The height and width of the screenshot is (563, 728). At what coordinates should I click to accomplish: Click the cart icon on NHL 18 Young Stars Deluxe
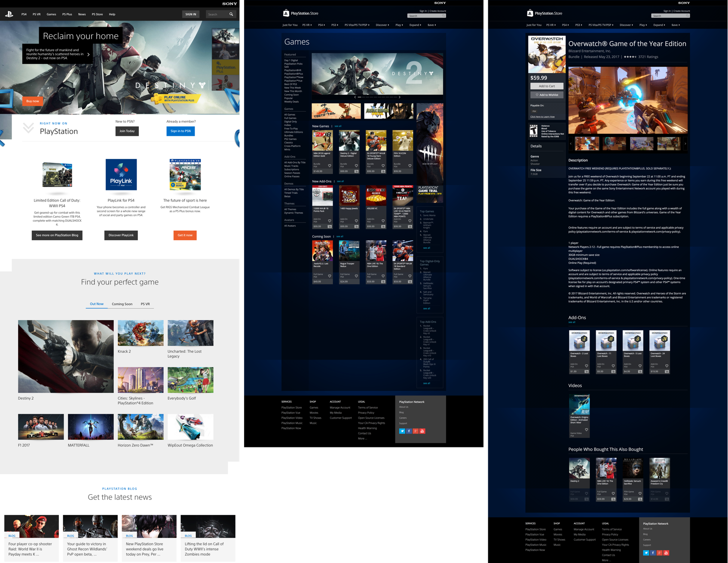point(383,171)
